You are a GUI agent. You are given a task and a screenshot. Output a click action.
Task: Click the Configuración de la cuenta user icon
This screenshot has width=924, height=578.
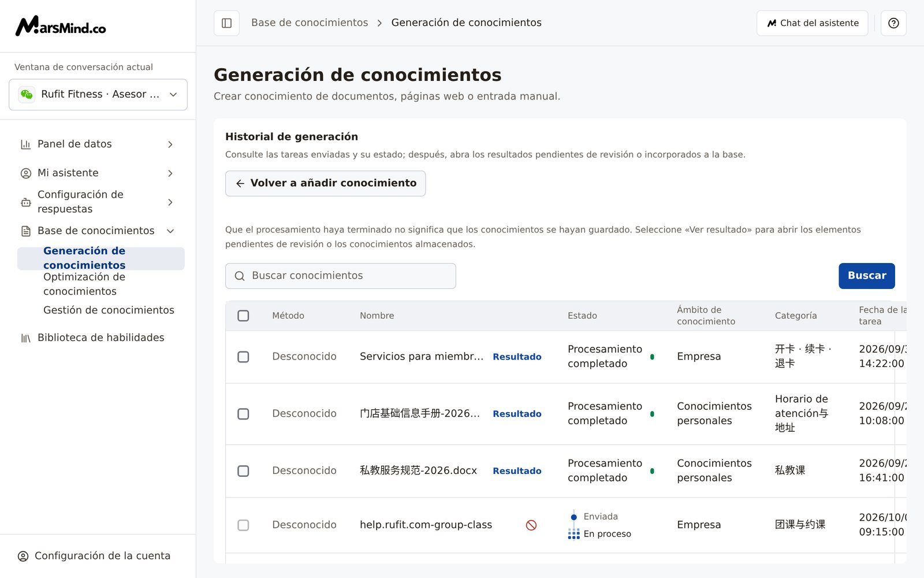click(23, 556)
